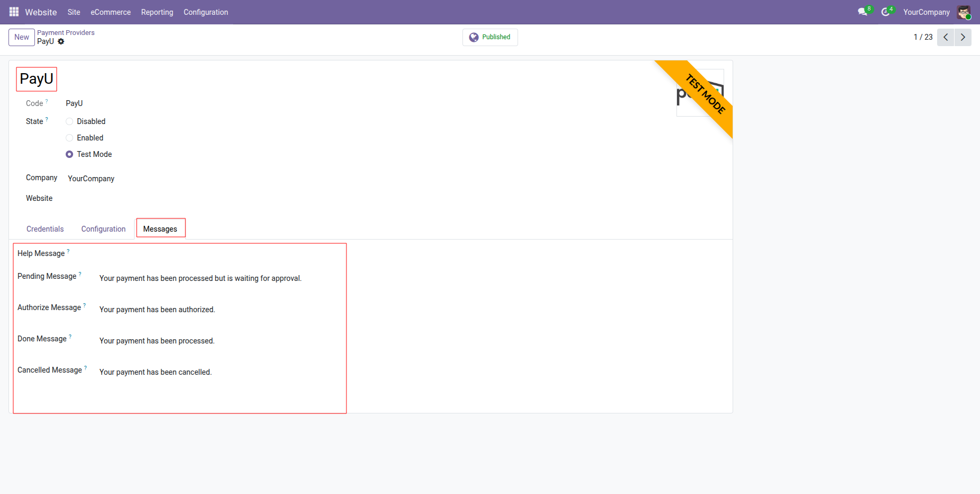Edit the PayU provider name field
The width and height of the screenshot is (980, 494).
tap(37, 79)
